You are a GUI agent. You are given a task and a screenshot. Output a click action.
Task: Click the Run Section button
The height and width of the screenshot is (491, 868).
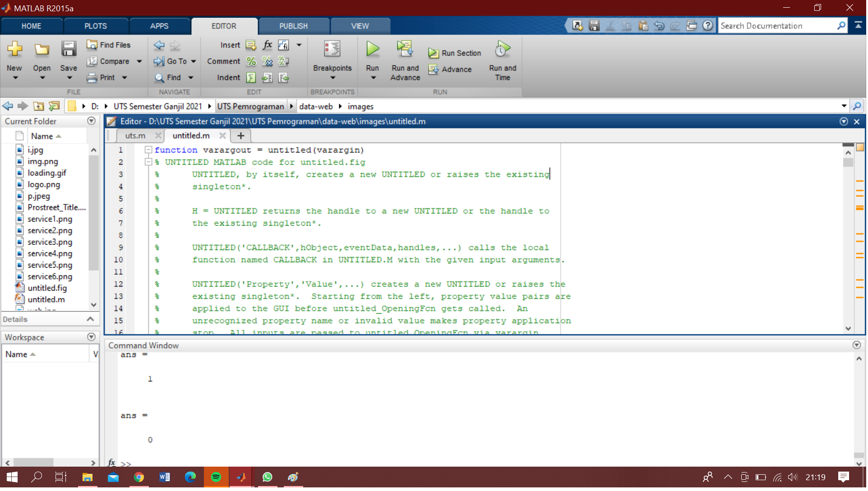coord(455,53)
